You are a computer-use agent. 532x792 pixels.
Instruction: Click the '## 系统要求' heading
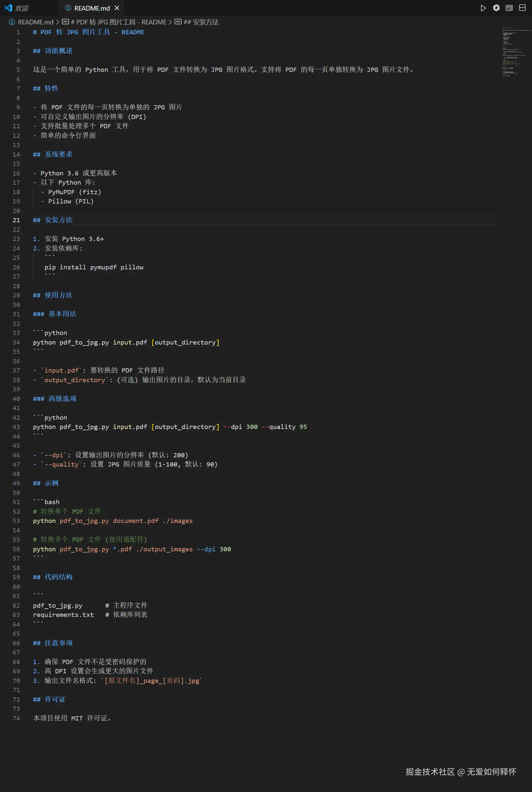(x=52, y=154)
